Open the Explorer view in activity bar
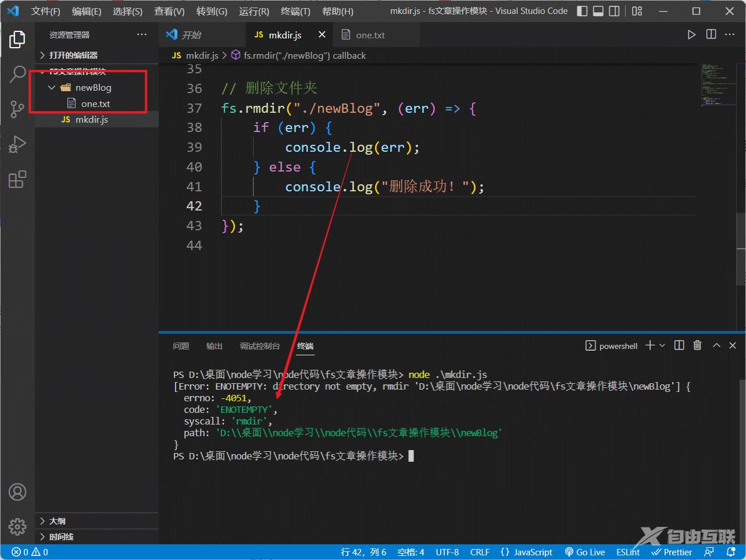 click(17, 39)
